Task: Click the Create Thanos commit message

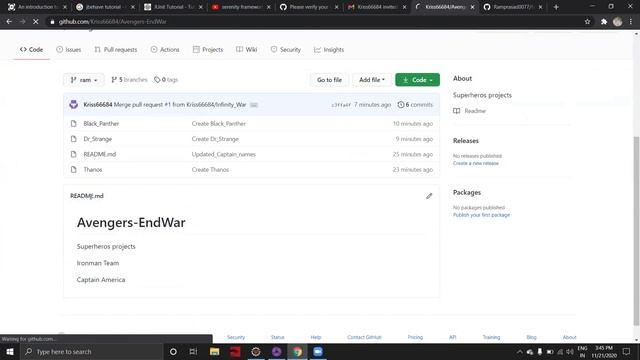Action: tap(210, 169)
